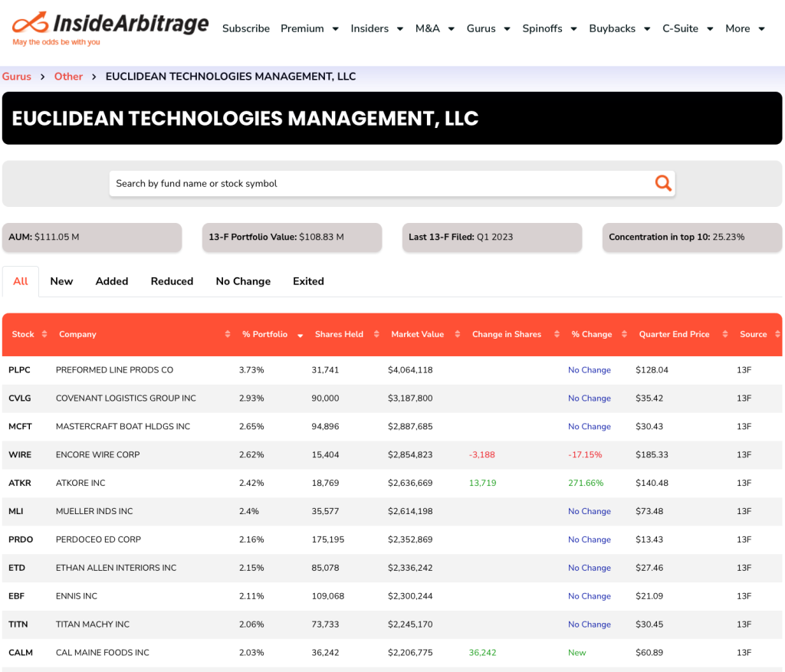Click the green New label for CALM
785x672 pixels.
pos(576,653)
